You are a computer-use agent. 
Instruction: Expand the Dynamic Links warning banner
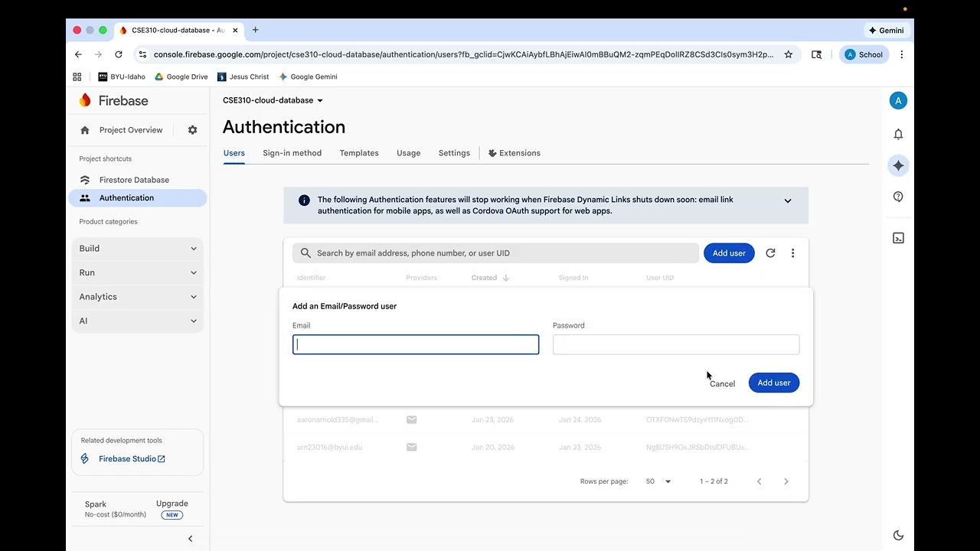tap(788, 201)
